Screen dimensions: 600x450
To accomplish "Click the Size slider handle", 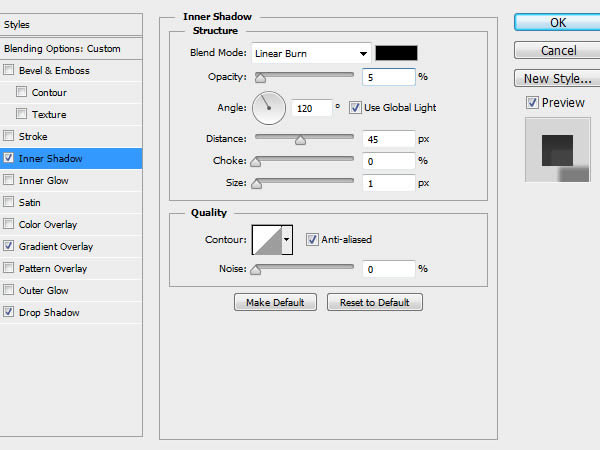I will coord(257,184).
